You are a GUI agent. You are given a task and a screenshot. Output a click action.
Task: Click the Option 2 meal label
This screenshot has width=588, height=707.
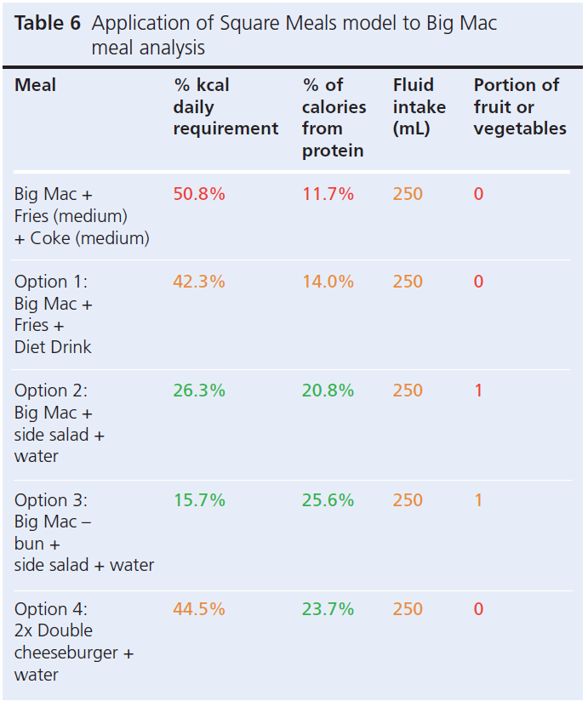[60, 424]
